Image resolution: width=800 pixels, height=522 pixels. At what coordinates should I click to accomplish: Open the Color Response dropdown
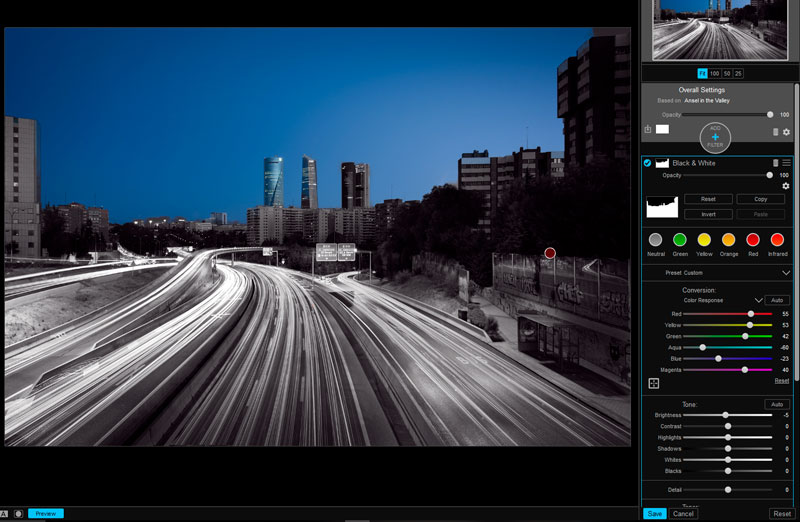758,300
